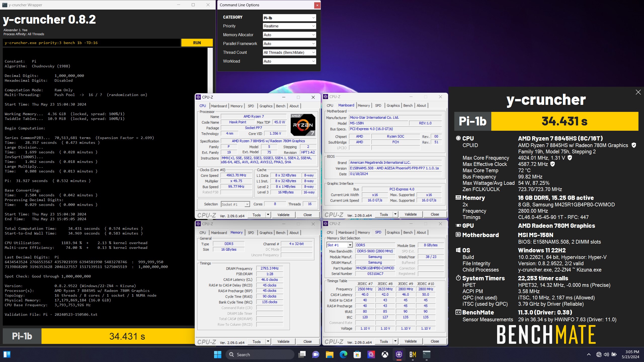
Task: Open Microsoft Store from the taskbar
Action: point(357,355)
